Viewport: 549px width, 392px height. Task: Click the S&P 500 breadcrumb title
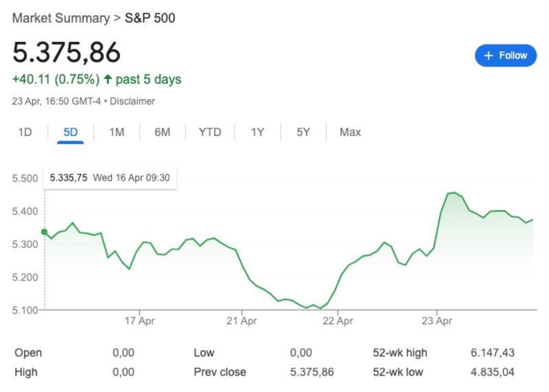[x=150, y=18]
